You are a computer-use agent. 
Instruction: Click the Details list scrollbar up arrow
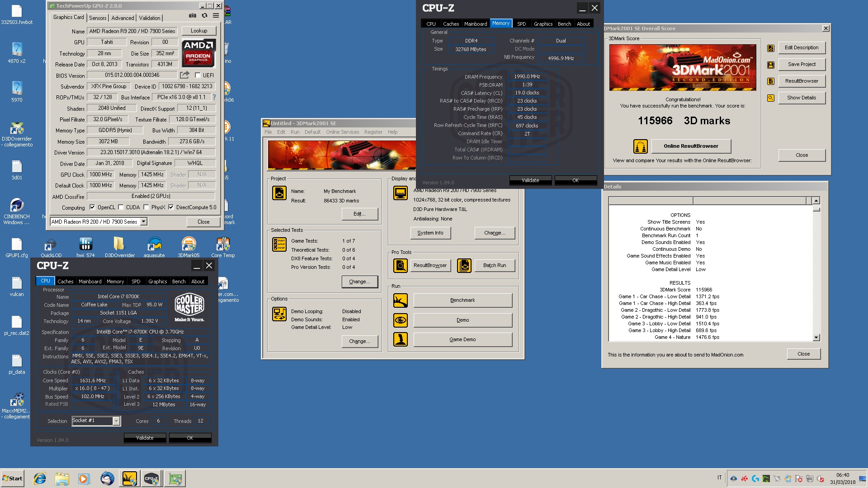tap(816, 201)
